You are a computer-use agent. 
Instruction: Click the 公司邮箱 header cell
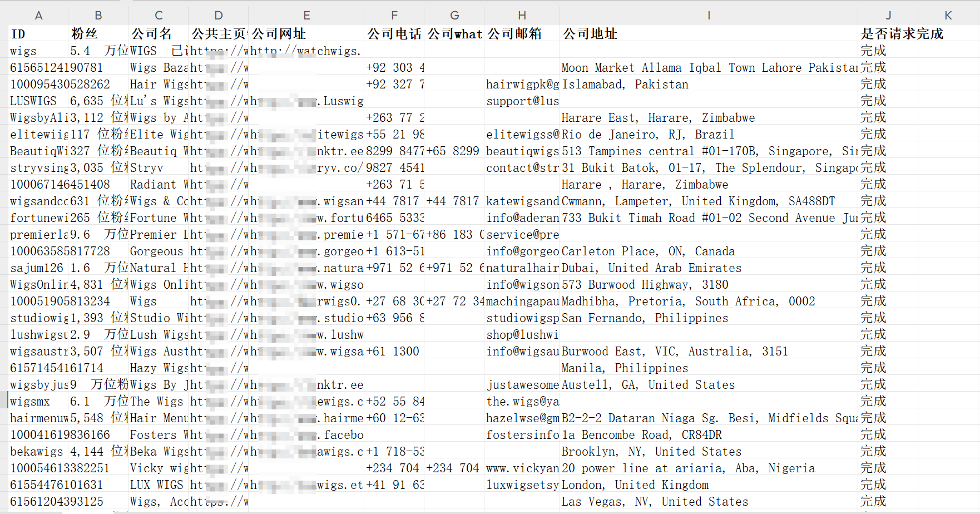522,34
